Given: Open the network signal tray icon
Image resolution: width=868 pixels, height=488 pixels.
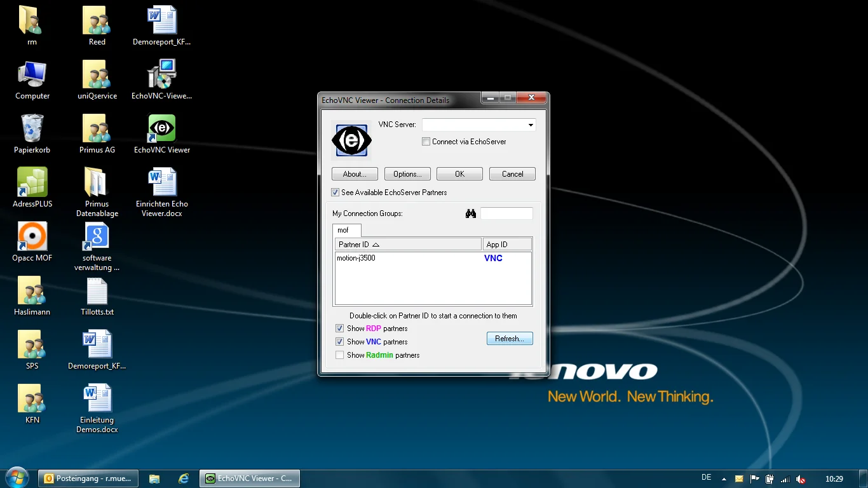Looking at the screenshot, I should click(785, 479).
